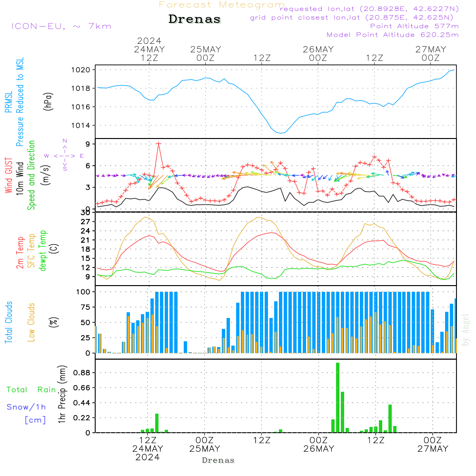
Task: Click the bottom '00Z 27MAY' time label
Action: 433,445
